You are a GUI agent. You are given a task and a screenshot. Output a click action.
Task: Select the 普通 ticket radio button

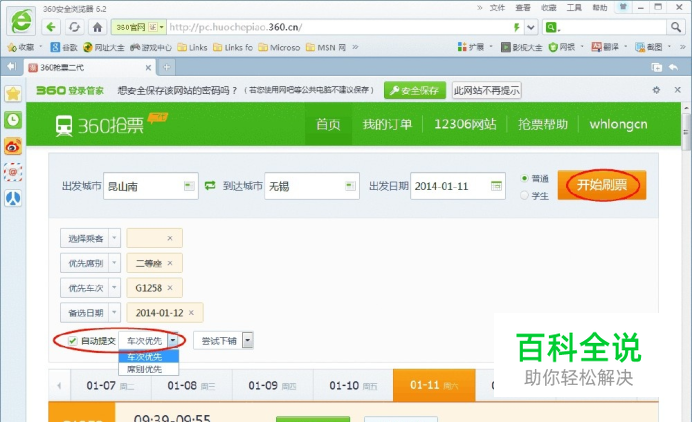(x=524, y=178)
